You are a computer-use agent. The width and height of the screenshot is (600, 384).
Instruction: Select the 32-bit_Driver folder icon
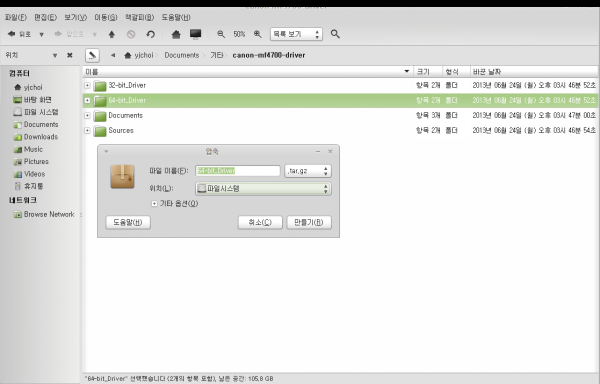point(100,86)
